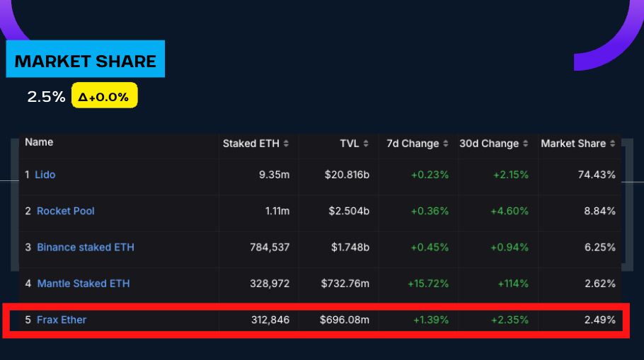Open the Mantle Staked ETH link
644x360 pixels.
click(x=84, y=284)
